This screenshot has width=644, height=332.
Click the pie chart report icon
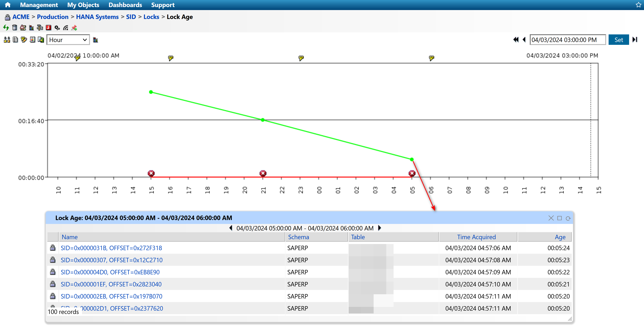tap(32, 40)
